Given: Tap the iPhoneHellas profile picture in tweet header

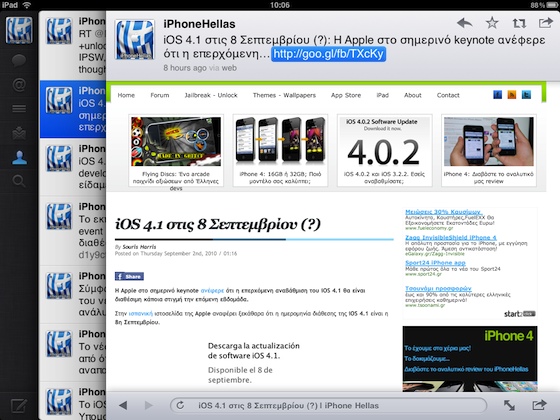Looking at the screenshot, I should pyautogui.click(x=134, y=39).
